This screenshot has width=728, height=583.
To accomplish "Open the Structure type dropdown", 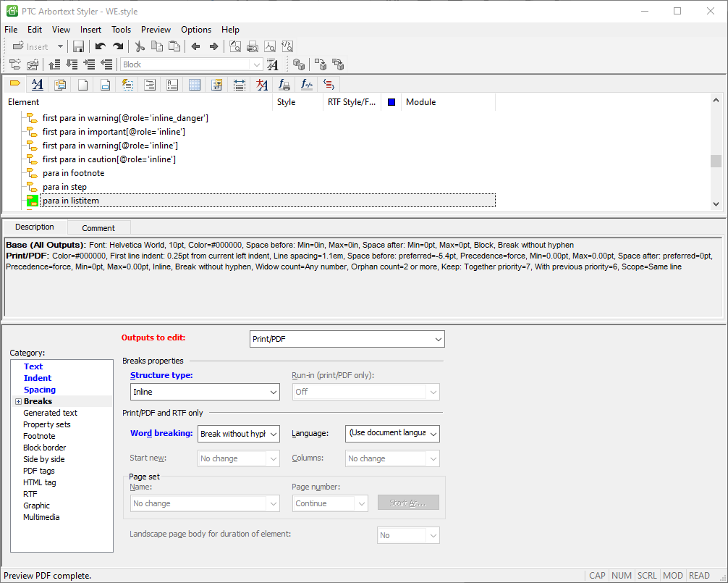I will click(205, 392).
